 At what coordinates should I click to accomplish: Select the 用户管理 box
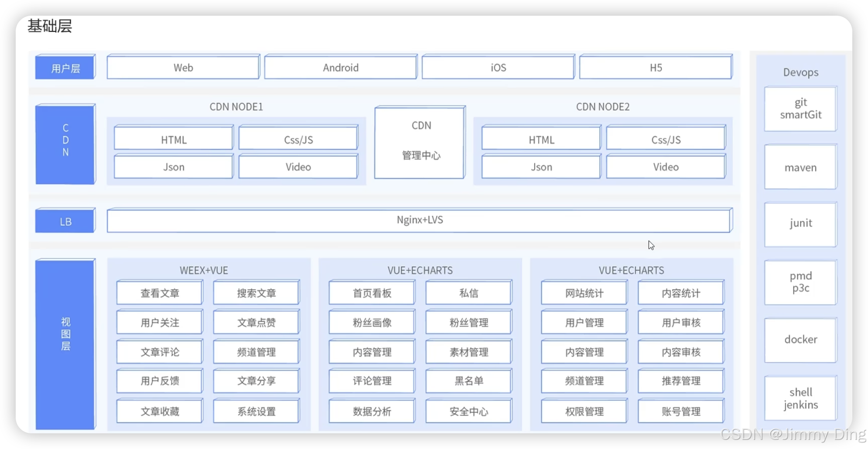point(584,322)
